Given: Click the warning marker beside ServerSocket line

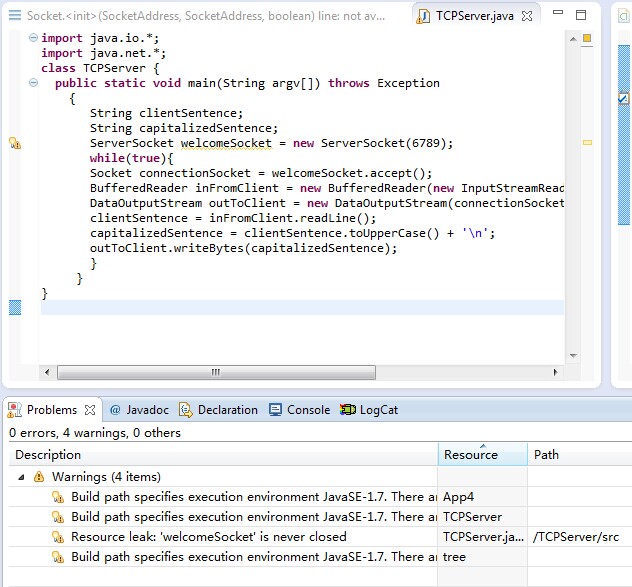Looking at the screenshot, I should click(x=15, y=143).
